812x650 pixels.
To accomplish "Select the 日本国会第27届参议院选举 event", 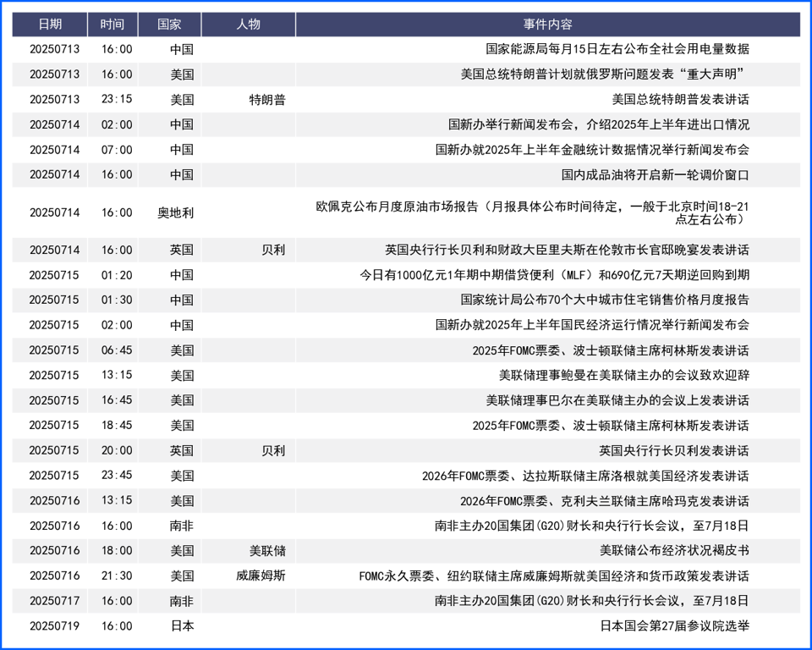I will tap(674, 626).
